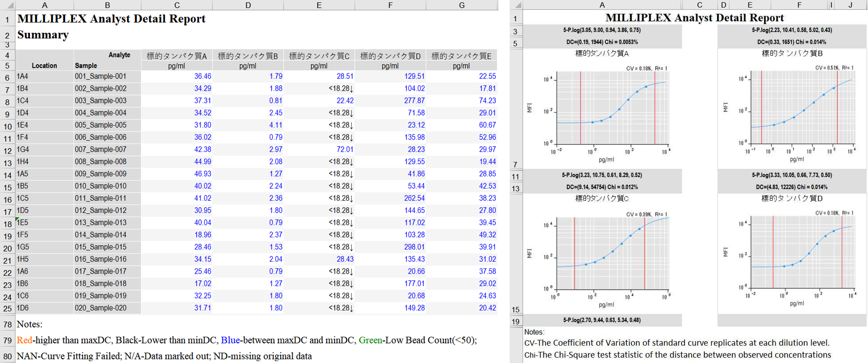Click the 'Sample' column header cell

pos(107,65)
